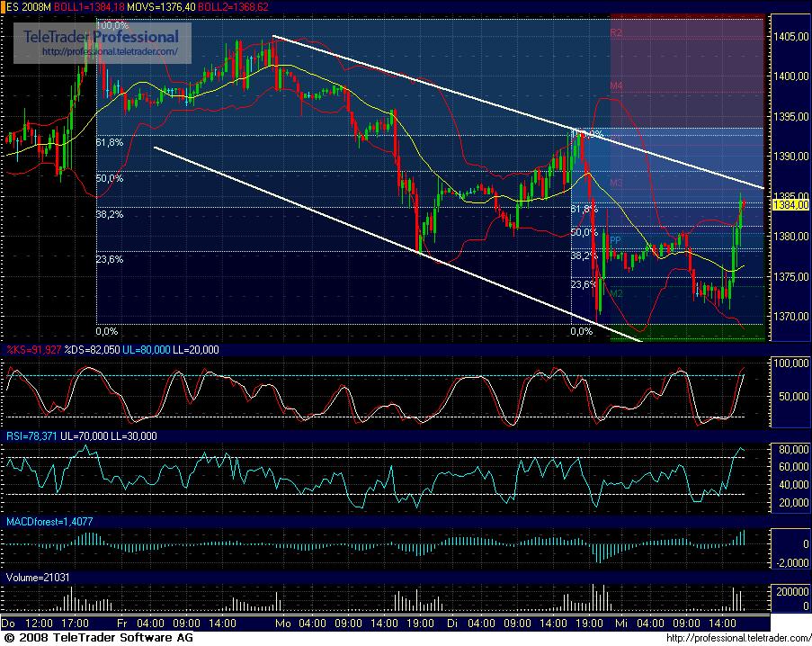Click the Mi day marker on the time axis
The image size is (812, 646).
(x=620, y=624)
